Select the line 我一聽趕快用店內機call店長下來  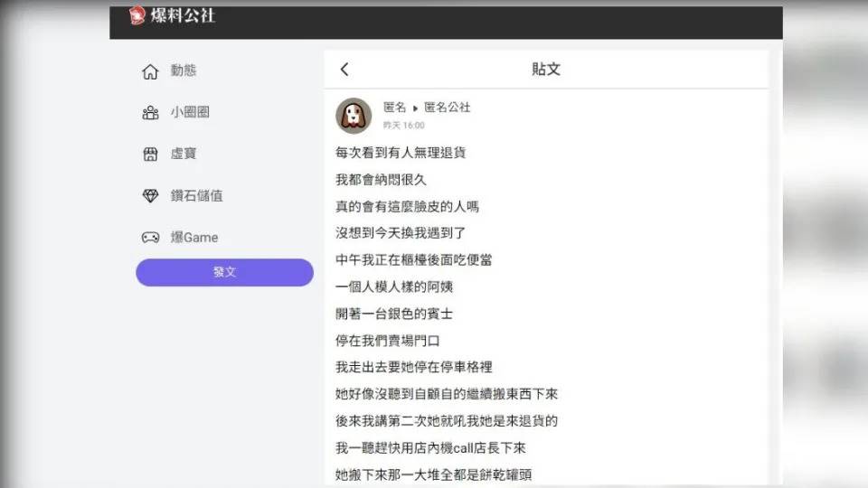point(430,448)
